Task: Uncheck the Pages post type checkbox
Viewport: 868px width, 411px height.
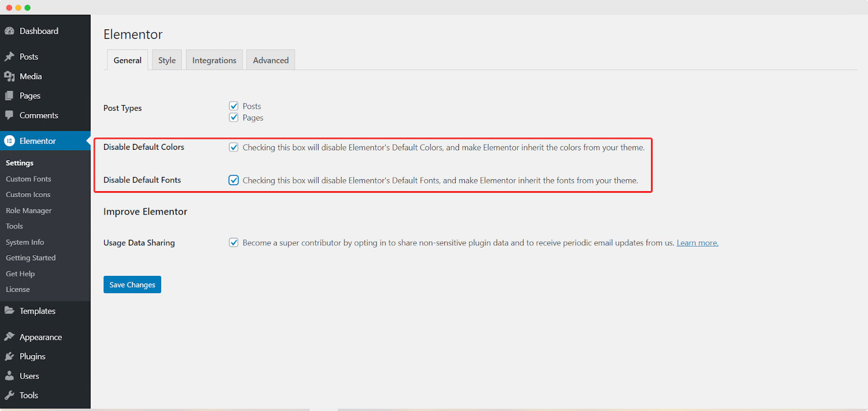Action: pos(234,117)
